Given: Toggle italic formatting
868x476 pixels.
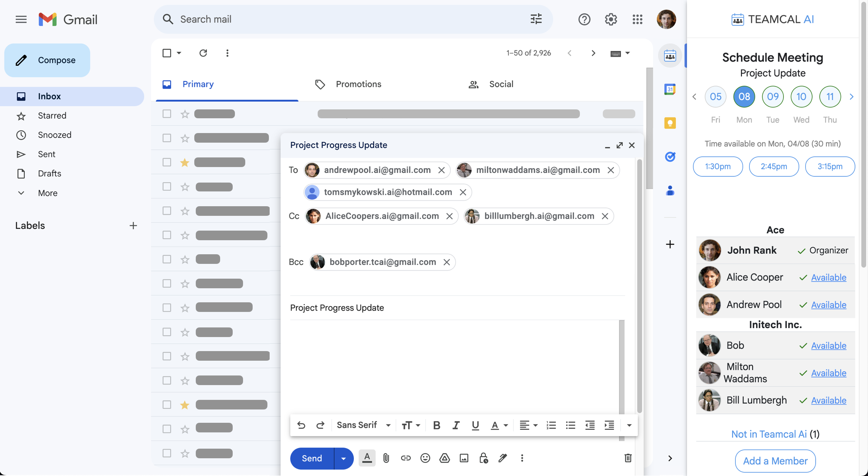Looking at the screenshot, I should [456, 425].
